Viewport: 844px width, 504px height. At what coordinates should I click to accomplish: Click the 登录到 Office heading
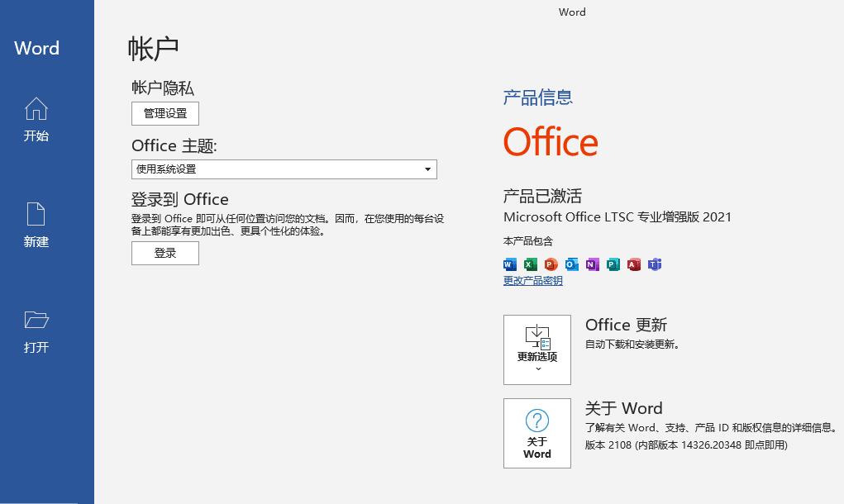point(179,200)
